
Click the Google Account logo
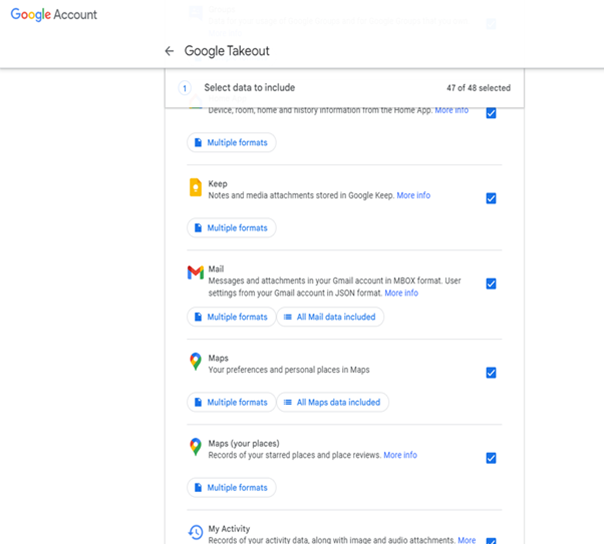pyautogui.click(x=54, y=14)
